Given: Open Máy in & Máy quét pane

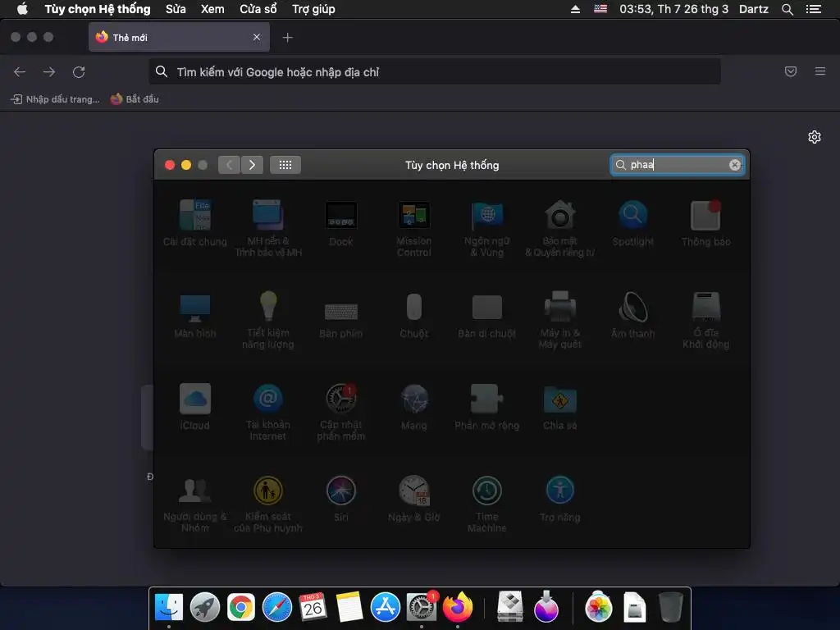Looking at the screenshot, I should coord(559,320).
